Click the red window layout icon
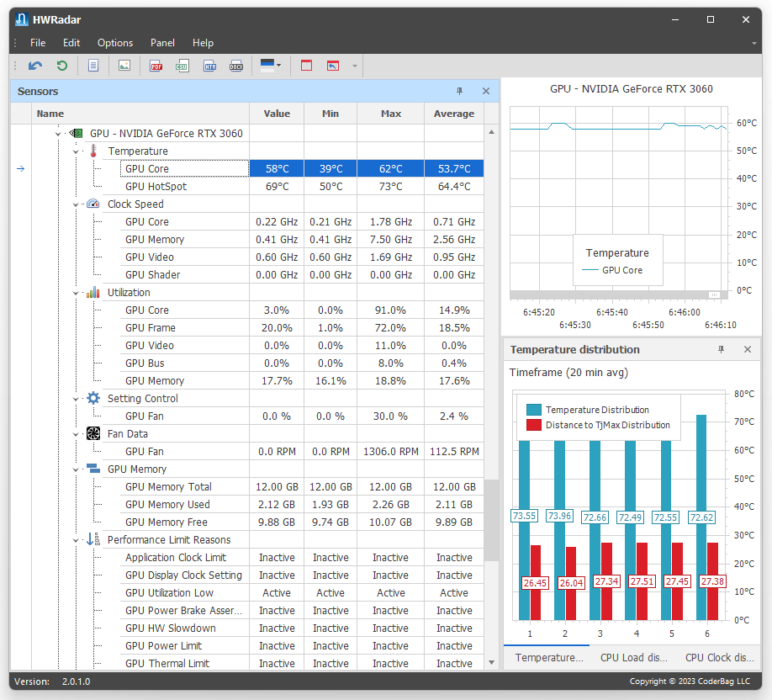 click(306, 66)
